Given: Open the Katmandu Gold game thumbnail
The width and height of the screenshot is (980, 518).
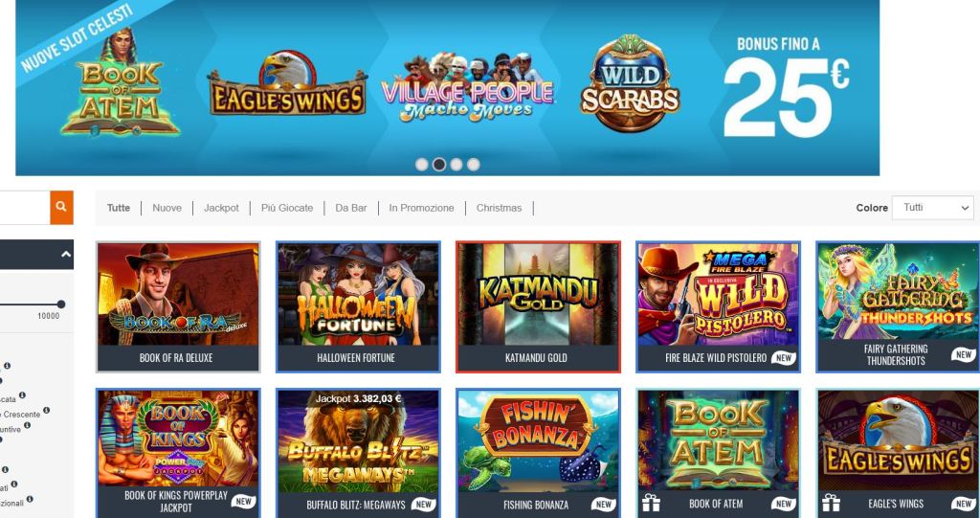Looking at the screenshot, I should point(538,306).
